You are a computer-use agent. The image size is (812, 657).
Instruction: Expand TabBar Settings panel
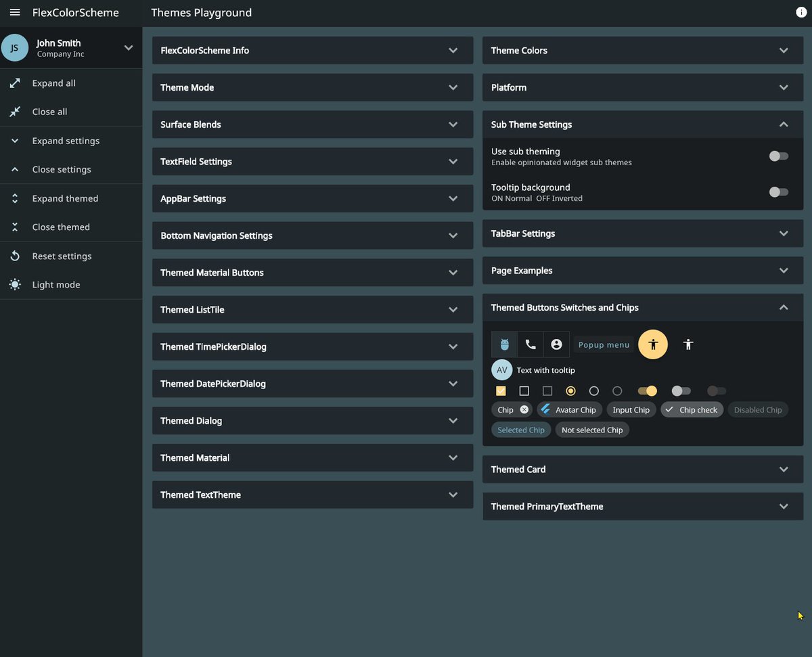click(x=643, y=233)
